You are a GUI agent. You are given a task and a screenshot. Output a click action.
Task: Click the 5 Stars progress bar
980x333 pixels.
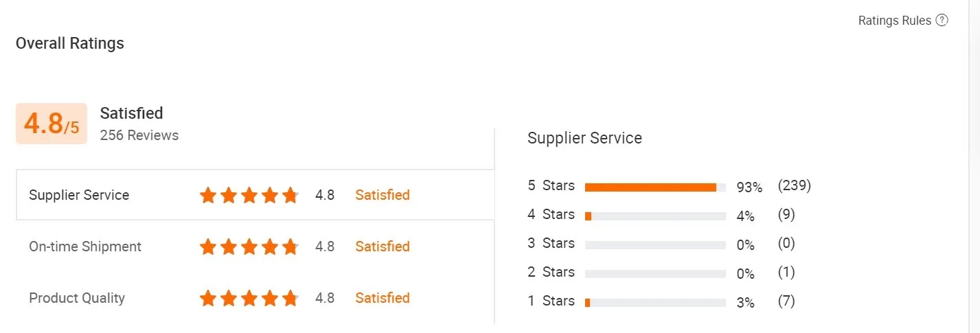(655, 187)
